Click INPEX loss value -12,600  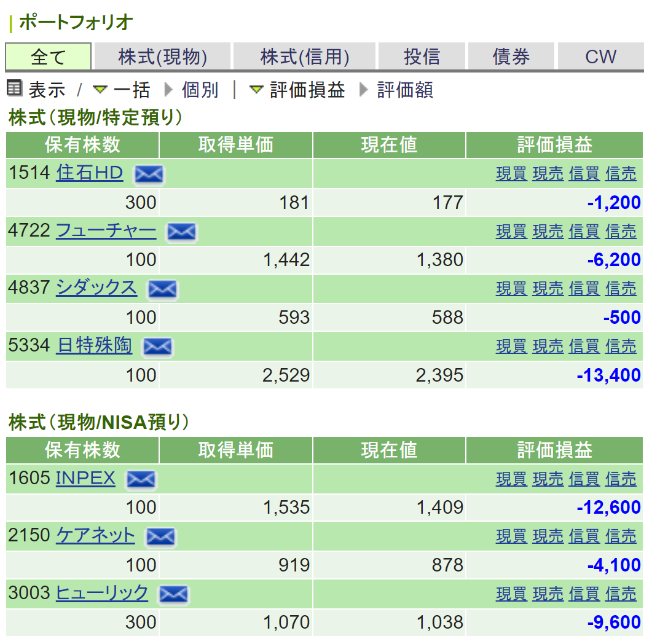[x=609, y=508]
